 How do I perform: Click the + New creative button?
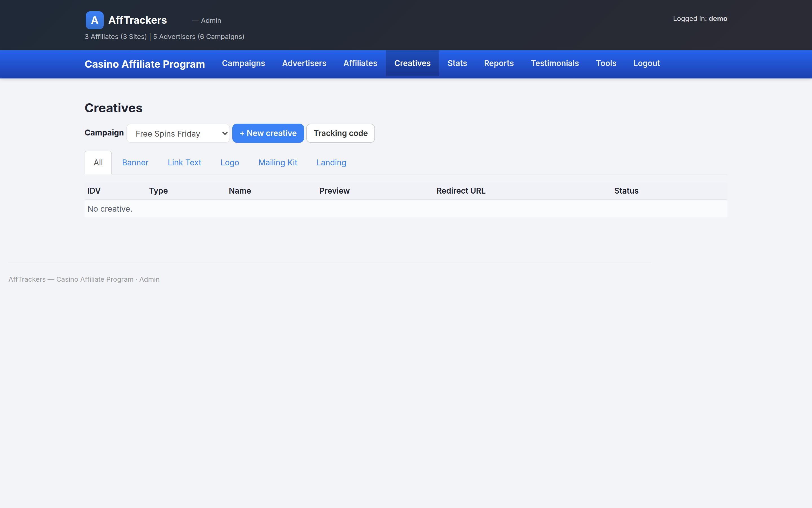[x=268, y=133]
